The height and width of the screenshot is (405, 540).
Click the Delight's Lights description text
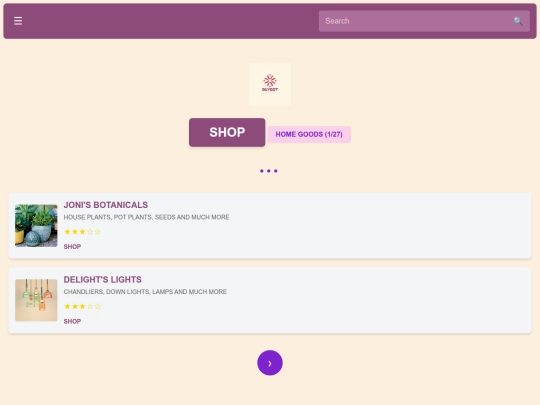[145, 292]
